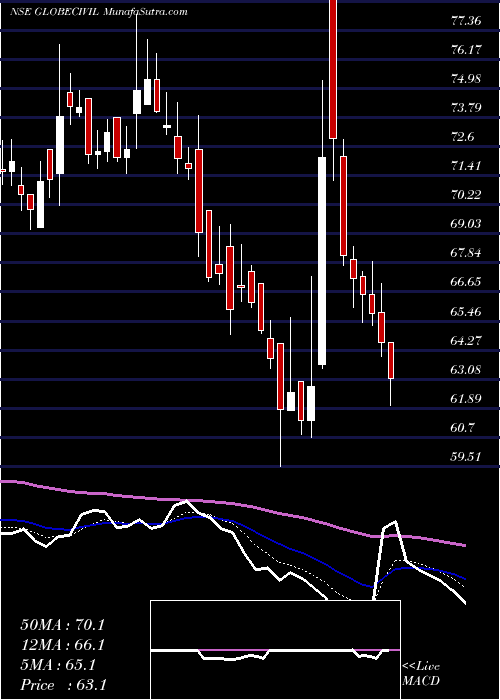
Task: Select the 60.7 price axis label
Action: click(463, 428)
